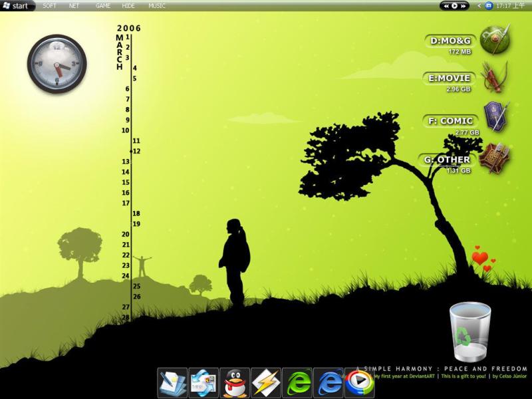Image resolution: width=532 pixels, height=399 pixels.
Task: Open the F: COMIC drive label
Action: [x=451, y=121]
